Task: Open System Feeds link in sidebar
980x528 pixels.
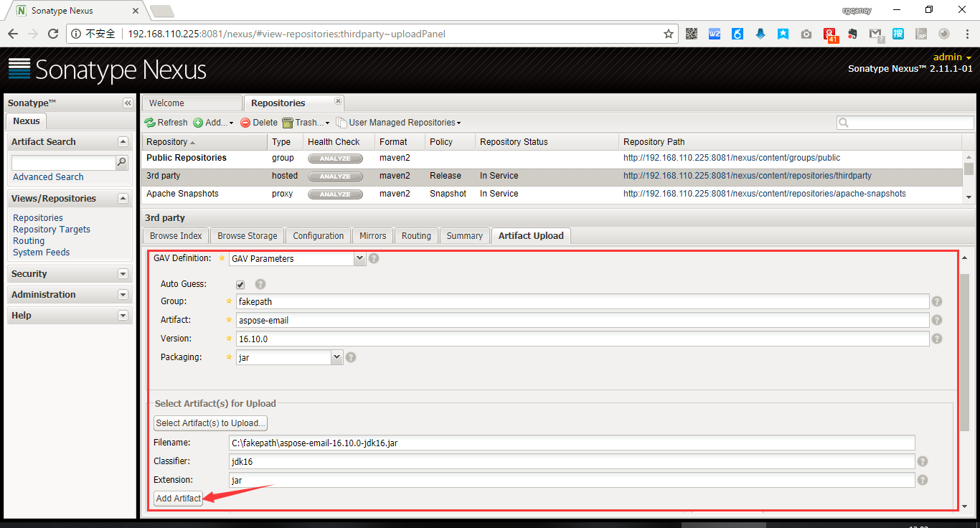Action: (42, 253)
